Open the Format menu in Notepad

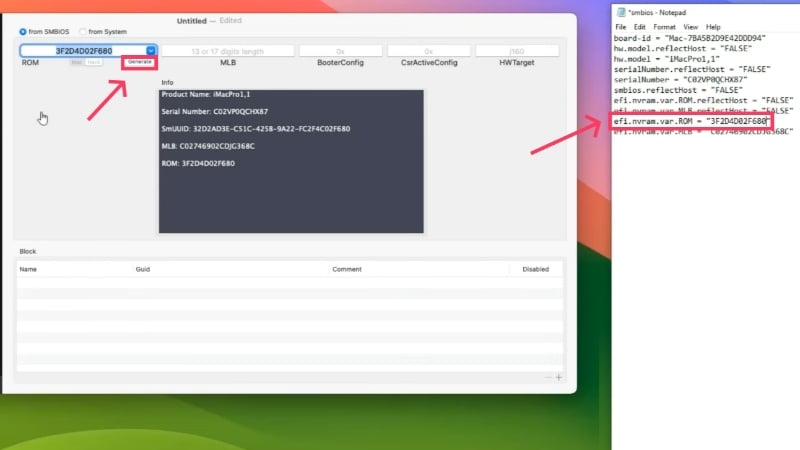[664, 27]
